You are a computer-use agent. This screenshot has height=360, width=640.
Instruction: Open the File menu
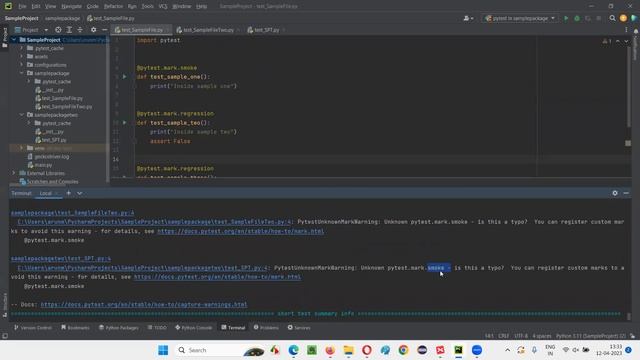[22, 6]
